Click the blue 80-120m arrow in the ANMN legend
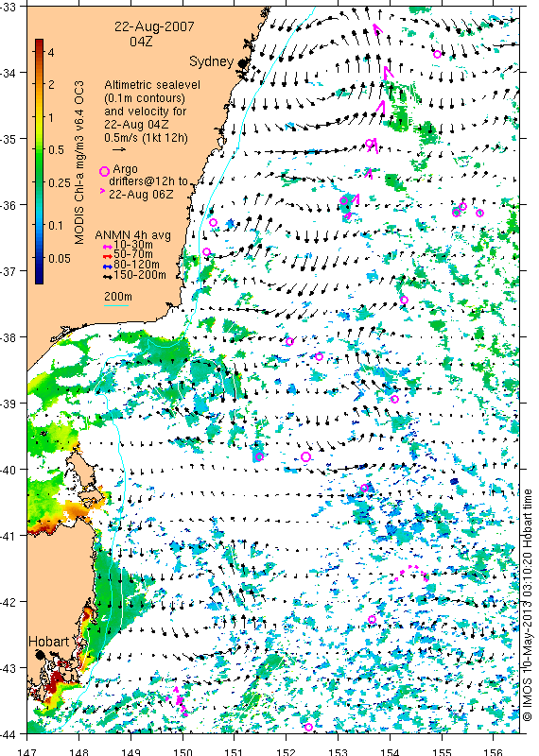This screenshot has width=539, height=756. coord(108,266)
